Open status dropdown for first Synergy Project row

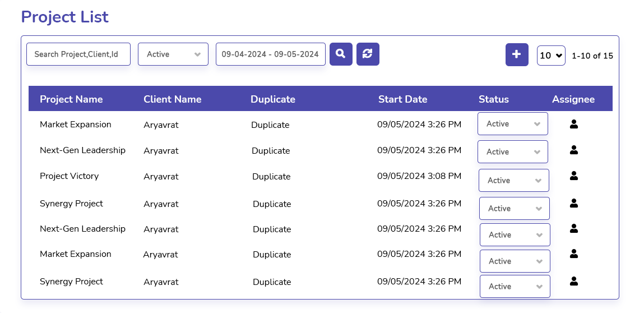[x=514, y=208]
